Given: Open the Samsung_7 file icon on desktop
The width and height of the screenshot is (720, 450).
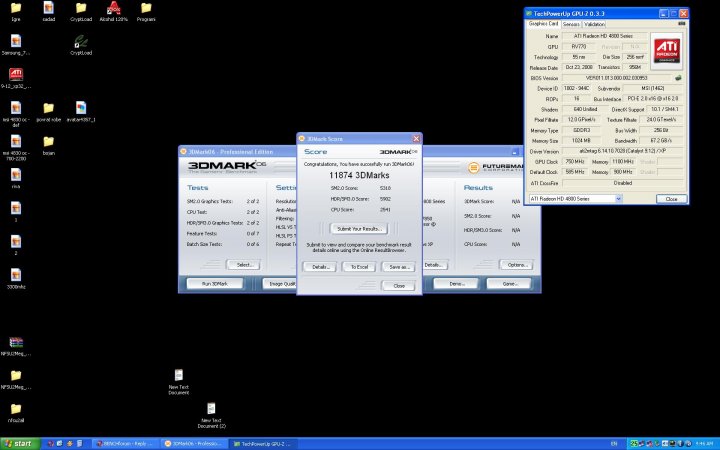Looking at the screenshot, I should (x=16, y=42).
